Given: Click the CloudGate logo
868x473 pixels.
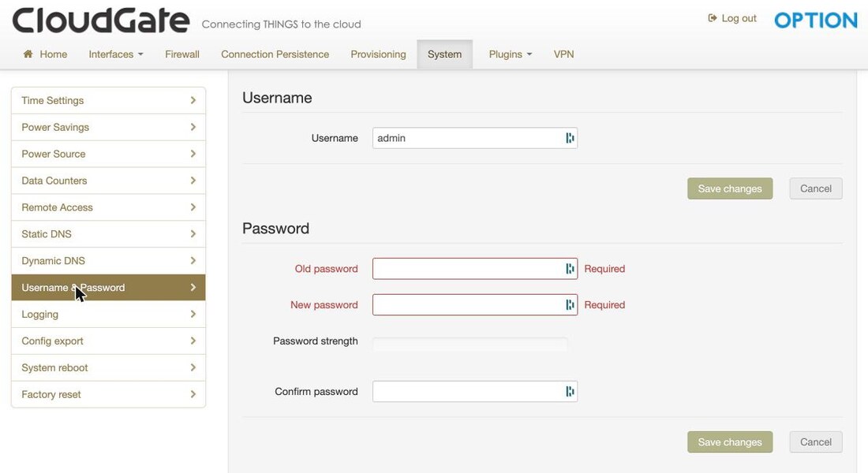Looking at the screenshot, I should [101, 20].
